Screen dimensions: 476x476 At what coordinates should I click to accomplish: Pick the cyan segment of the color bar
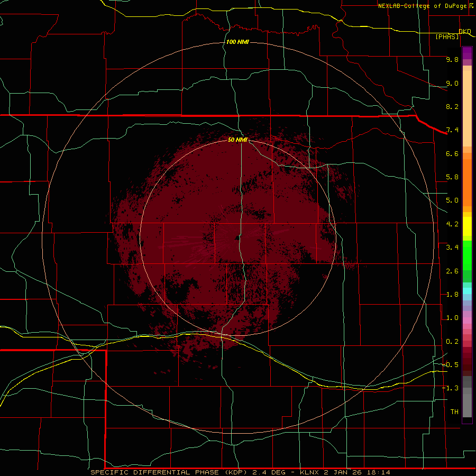[467, 291]
